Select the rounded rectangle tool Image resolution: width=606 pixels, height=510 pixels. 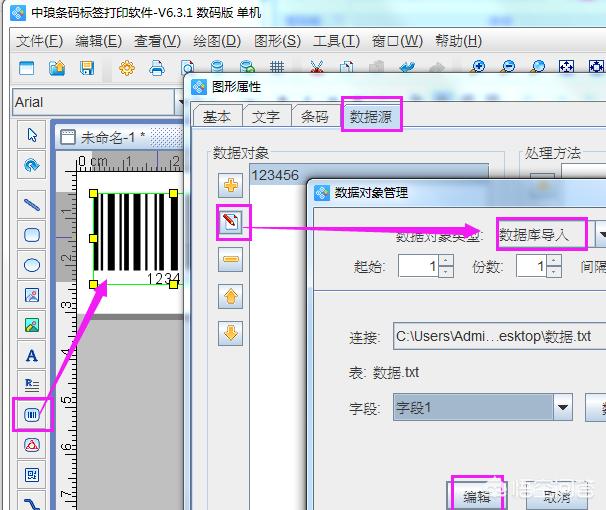point(32,235)
